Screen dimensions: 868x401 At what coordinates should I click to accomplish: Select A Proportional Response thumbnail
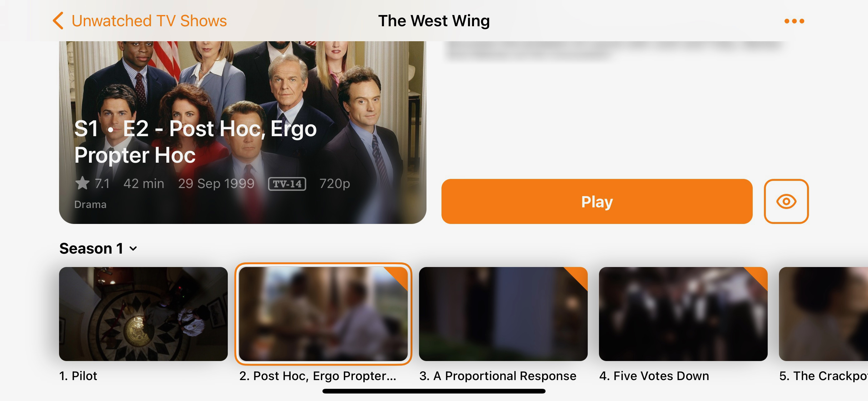[503, 314]
